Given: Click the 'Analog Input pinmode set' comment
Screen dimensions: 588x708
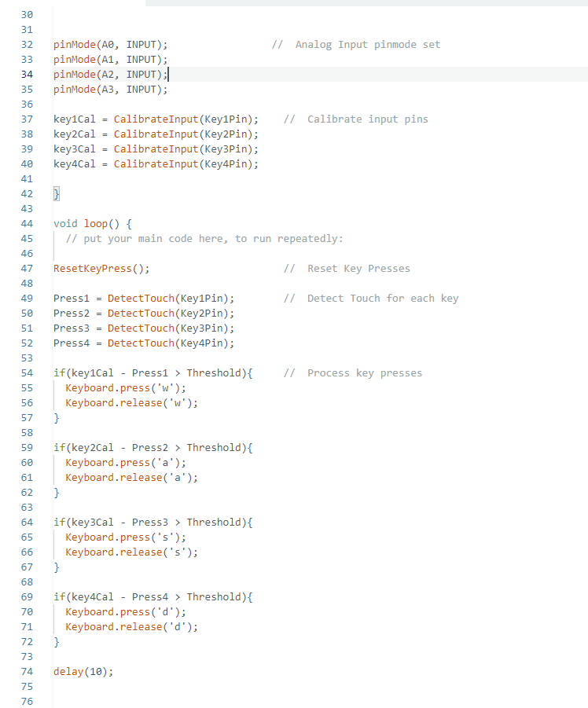Looking at the screenshot, I should pyautogui.click(x=356, y=45).
